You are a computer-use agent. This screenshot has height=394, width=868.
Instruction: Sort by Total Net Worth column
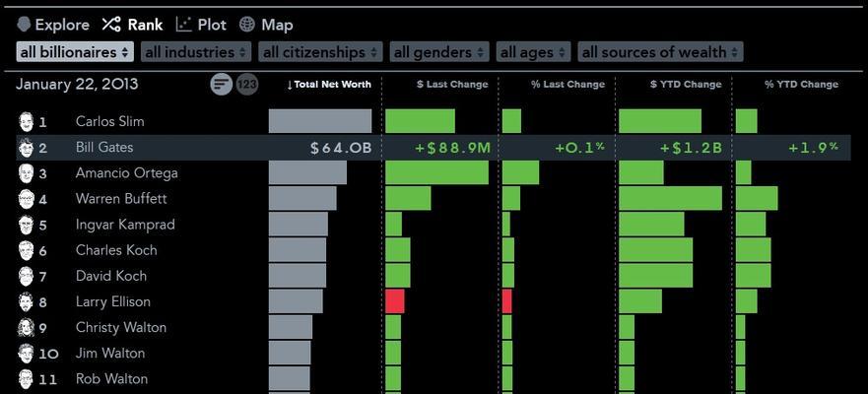[329, 85]
